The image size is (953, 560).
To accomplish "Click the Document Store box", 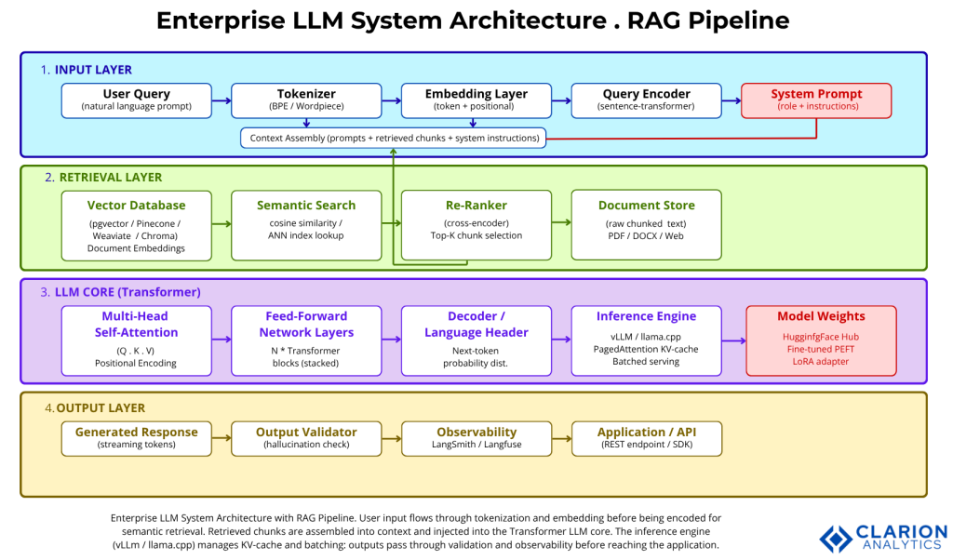I will point(646,225).
